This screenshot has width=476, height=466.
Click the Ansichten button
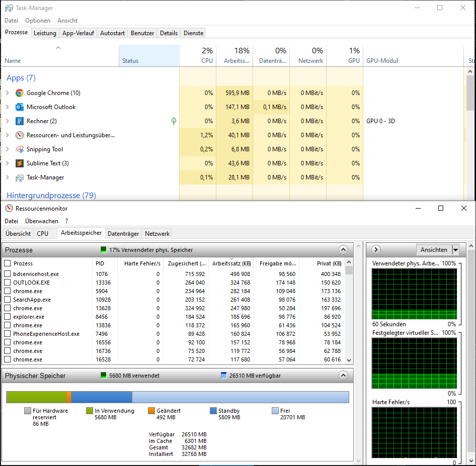(x=434, y=250)
